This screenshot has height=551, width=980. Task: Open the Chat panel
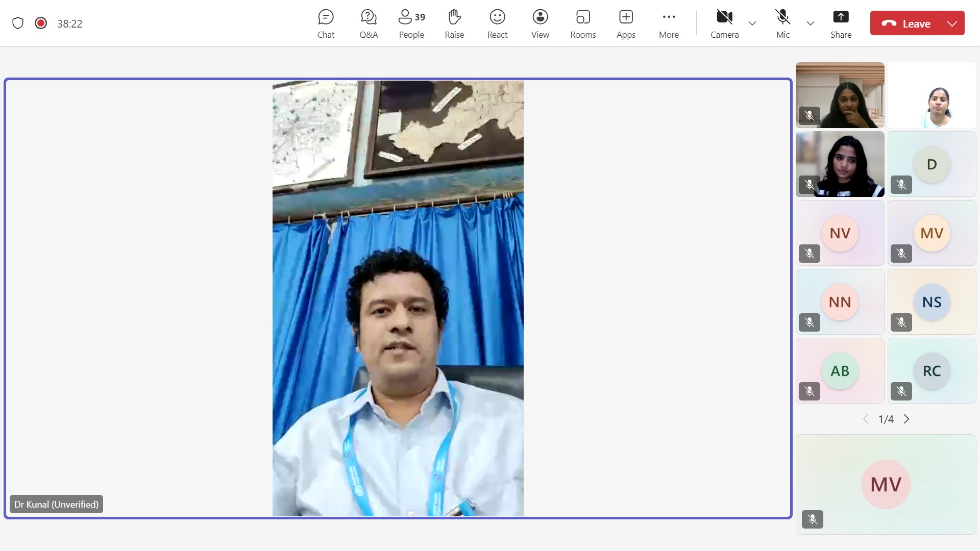point(326,23)
